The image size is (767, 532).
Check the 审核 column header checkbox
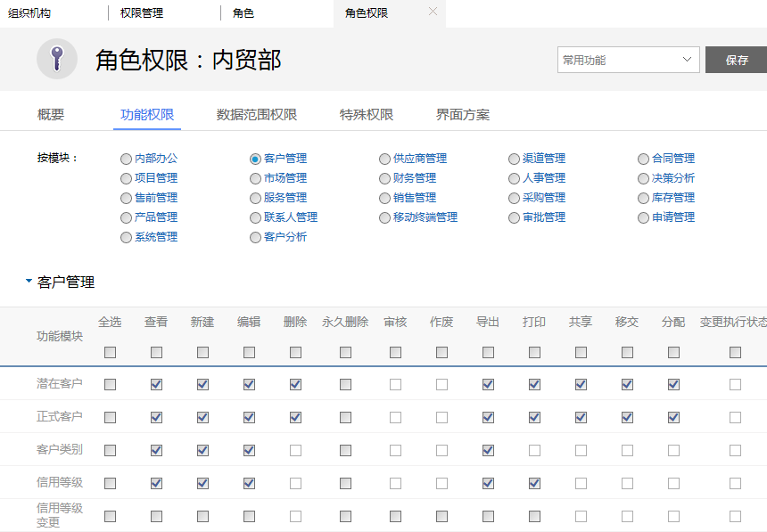394,351
